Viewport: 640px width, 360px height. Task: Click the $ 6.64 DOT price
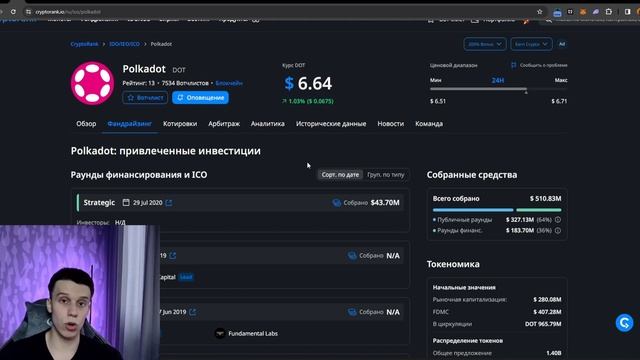tap(308, 83)
